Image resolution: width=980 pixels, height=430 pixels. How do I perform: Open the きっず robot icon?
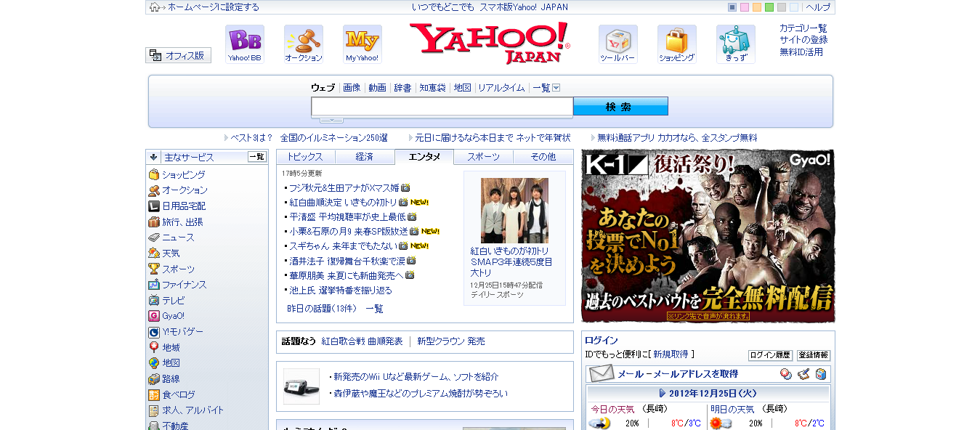coord(736,44)
